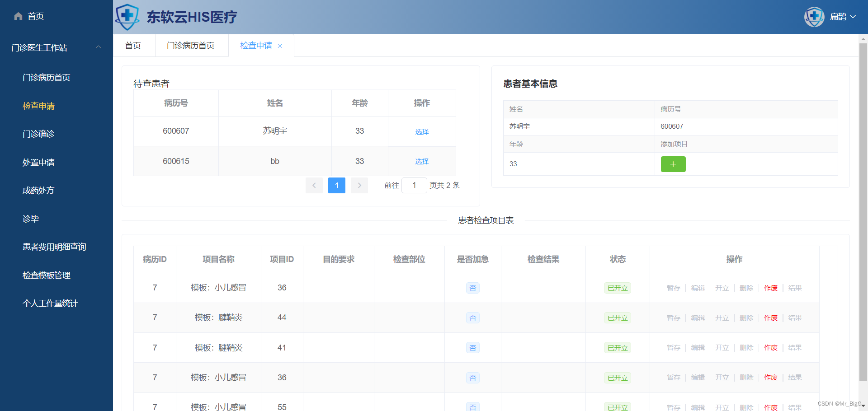Select page 1 in pagination
The width and height of the screenshot is (868, 411).
337,185
